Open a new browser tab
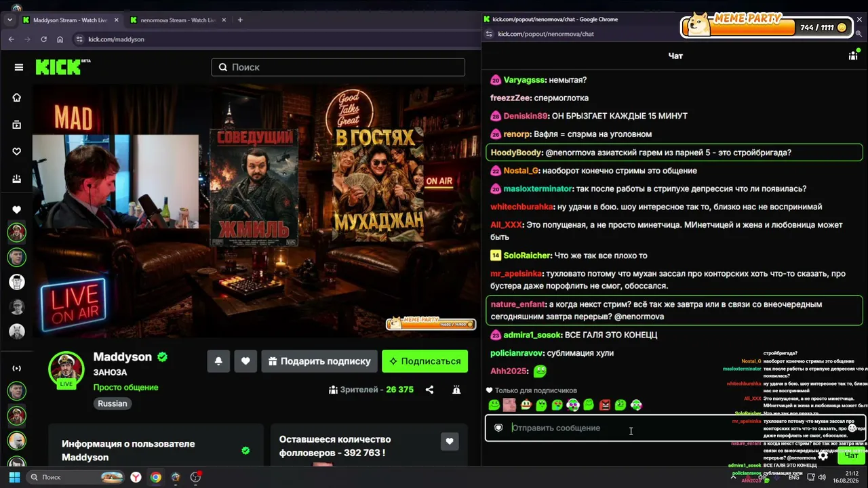 [x=240, y=20]
